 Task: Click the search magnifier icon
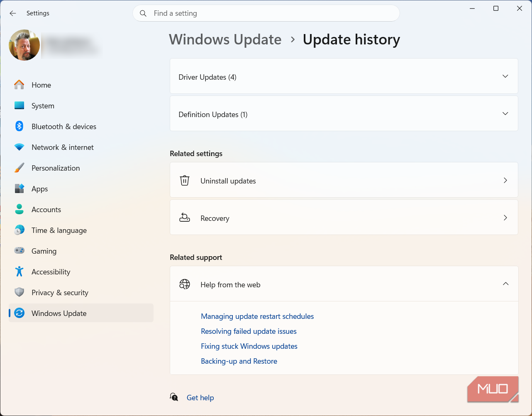[x=143, y=13]
